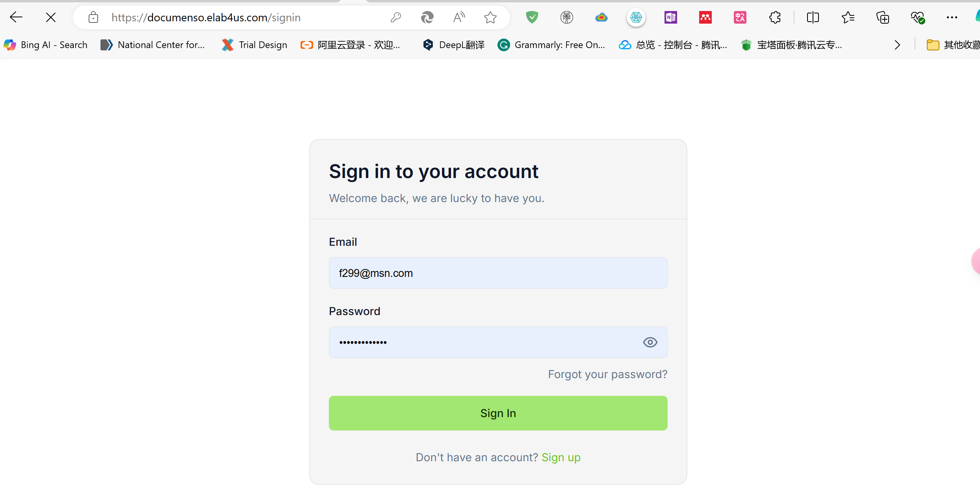Follow the Forgot your password link
The width and height of the screenshot is (980, 488).
point(607,374)
